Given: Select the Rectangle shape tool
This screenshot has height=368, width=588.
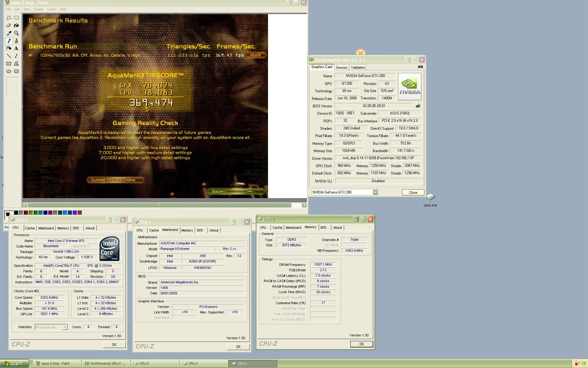Looking at the screenshot, I should point(9,64).
